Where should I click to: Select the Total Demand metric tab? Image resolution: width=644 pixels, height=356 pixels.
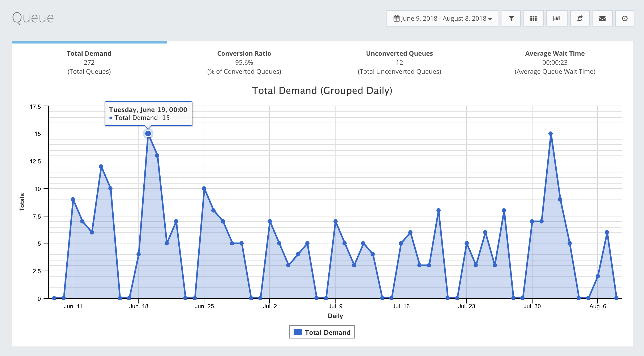[x=89, y=62]
